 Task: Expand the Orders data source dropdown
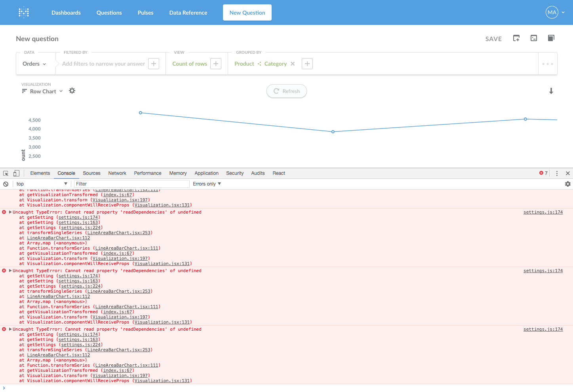pos(34,64)
